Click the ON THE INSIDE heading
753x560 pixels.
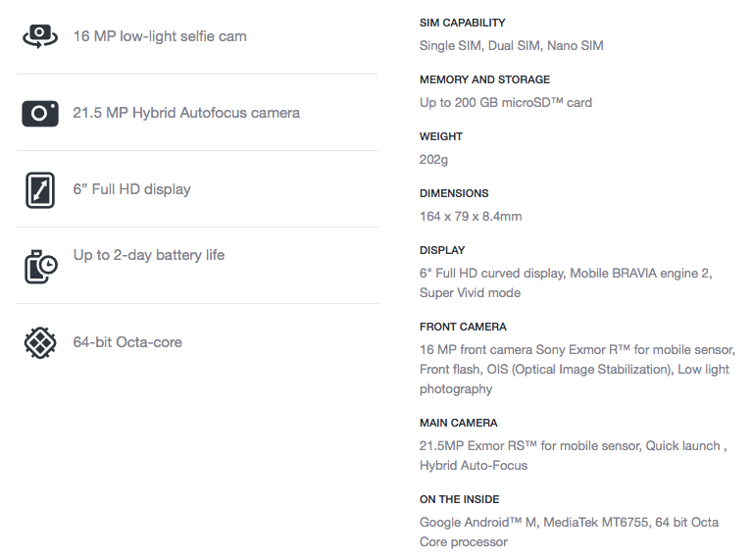[x=460, y=499]
